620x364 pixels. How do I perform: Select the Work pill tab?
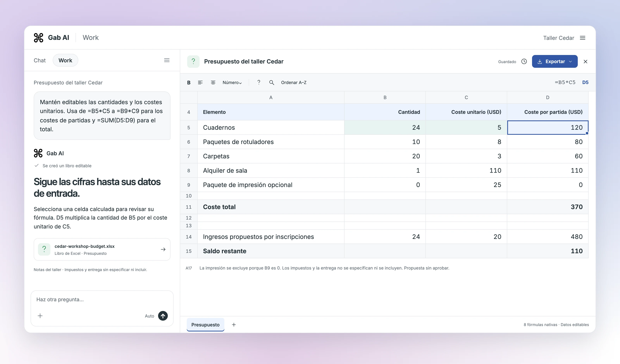click(65, 60)
